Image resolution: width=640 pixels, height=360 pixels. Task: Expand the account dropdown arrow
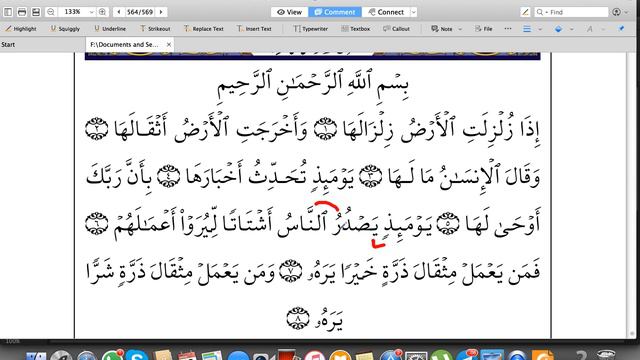(627, 13)
